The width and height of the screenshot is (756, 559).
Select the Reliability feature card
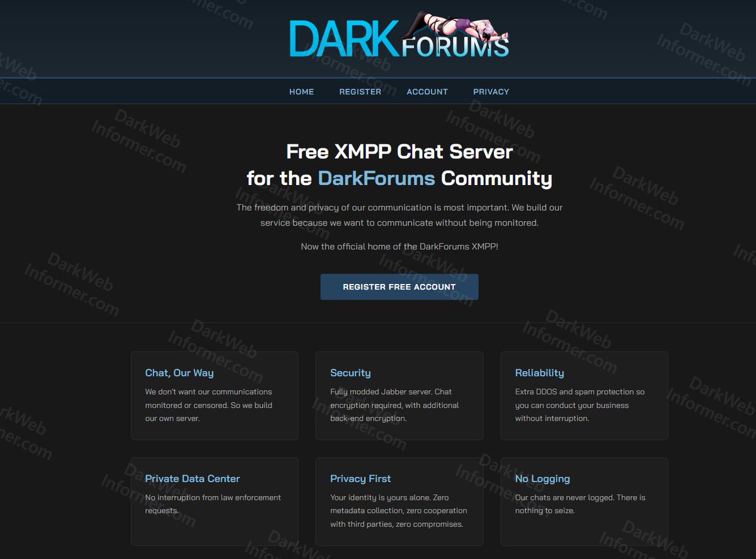[584, 395]
